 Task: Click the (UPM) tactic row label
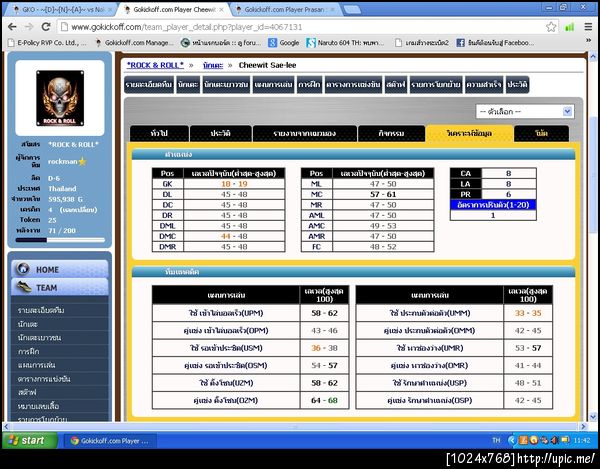(x=226, y=313)
